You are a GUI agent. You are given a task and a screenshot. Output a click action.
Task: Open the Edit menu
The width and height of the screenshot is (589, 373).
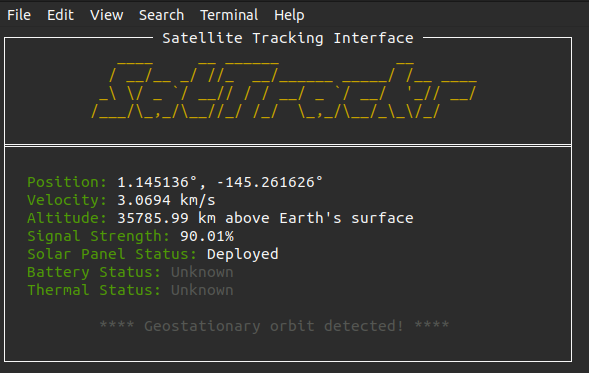[x=60, y=15]
